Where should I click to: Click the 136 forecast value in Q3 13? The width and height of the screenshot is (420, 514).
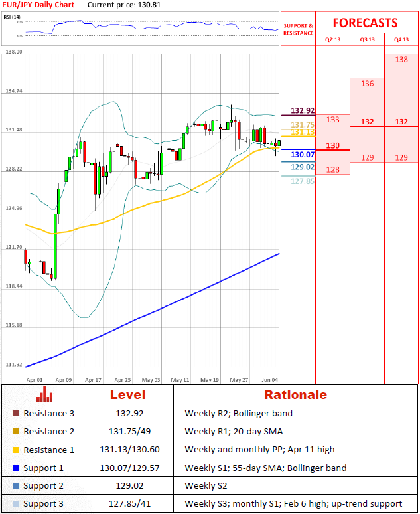(x=368, y=84)
